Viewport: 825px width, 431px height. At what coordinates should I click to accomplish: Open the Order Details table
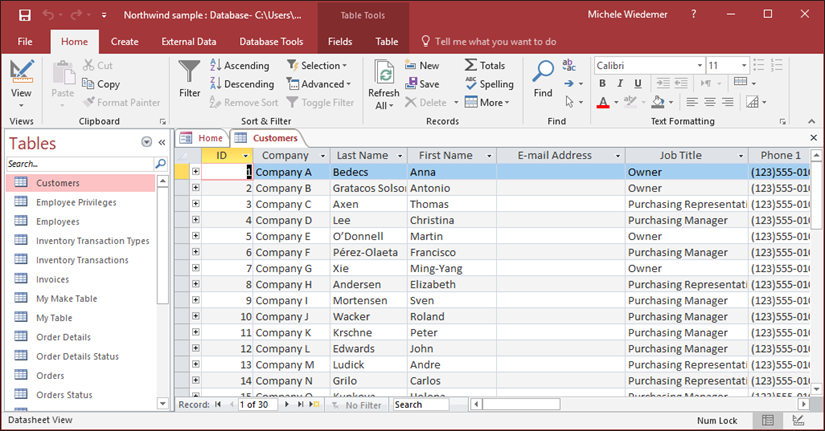[63, 337]
